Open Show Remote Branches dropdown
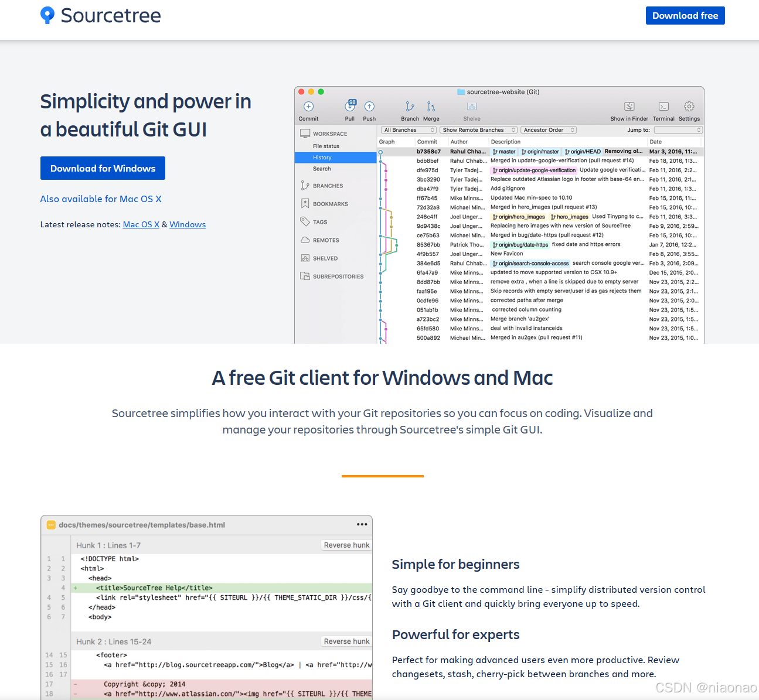Screen dimensions: 759x700 pyautogui.click(x=479, y=130)
